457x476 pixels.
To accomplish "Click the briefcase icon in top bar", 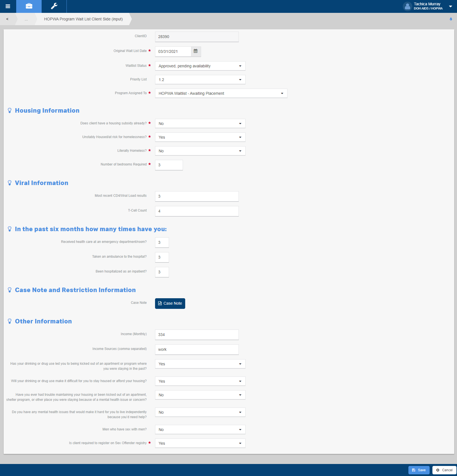I will pos(29,6).
